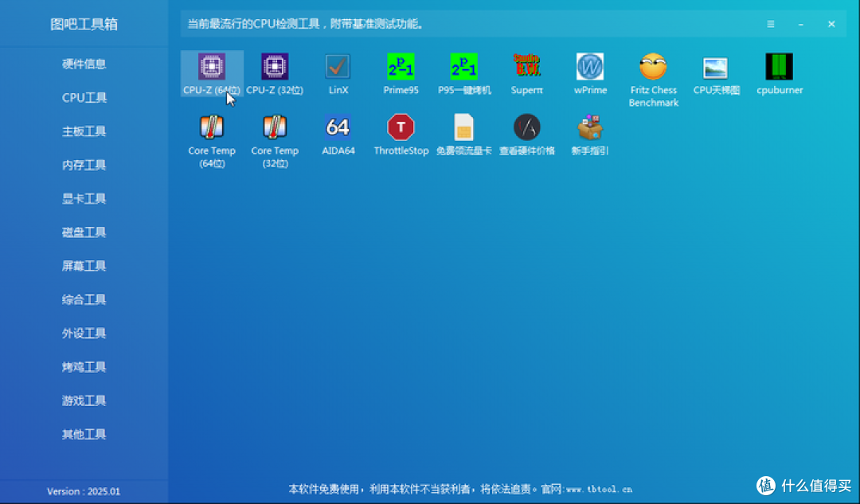
Task: Launch Superπ benchmark
Action: 527,73
